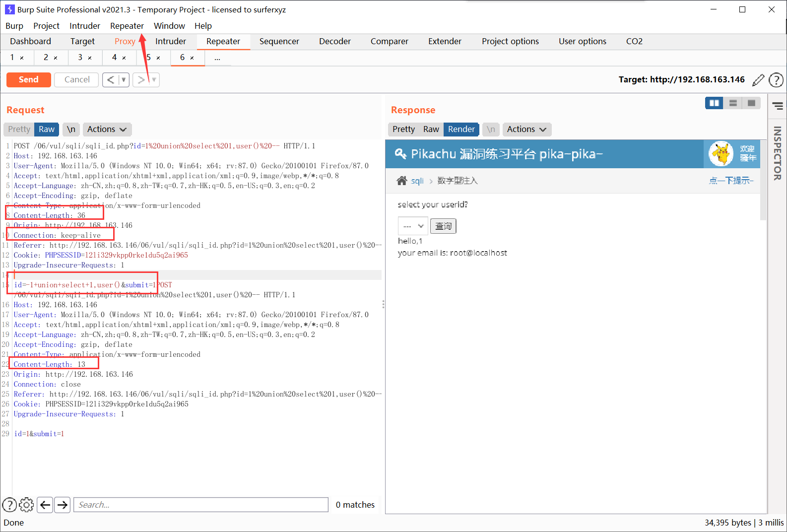The width and height of the screenshot is (787, 532).
Task: Open the Project menu
Action: tap(46, 26)
